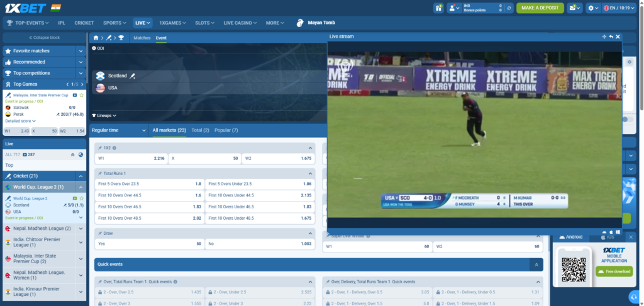The height and width of the screenshot is (306, 644).
Task: Refresh the INR balance with the refresh icon
Action: coord(509,8)
